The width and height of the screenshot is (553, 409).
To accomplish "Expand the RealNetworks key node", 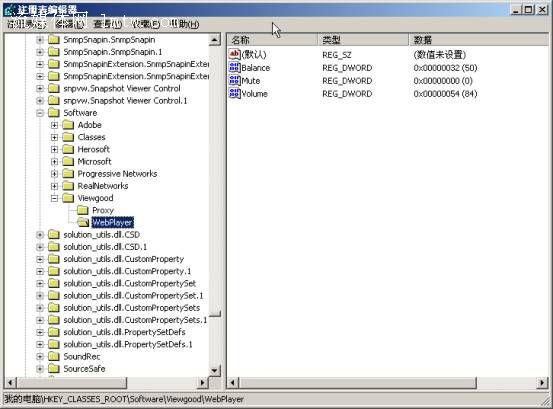I will point(54,186).
